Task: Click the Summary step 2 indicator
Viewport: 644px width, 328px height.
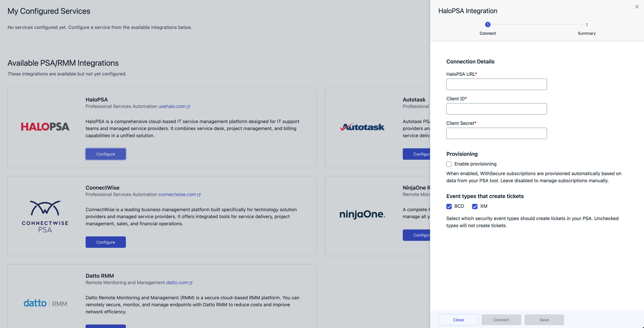Action: 586,25
